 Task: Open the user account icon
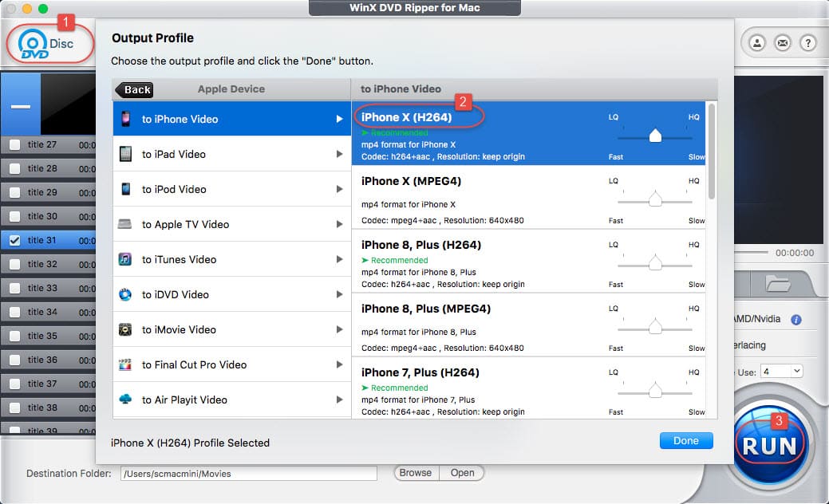[757, 43]
